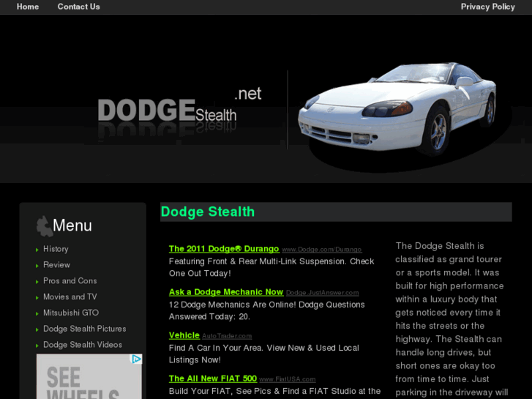
Task: Open the SEE WHEELS banner ad
Action: pos(89,376)
